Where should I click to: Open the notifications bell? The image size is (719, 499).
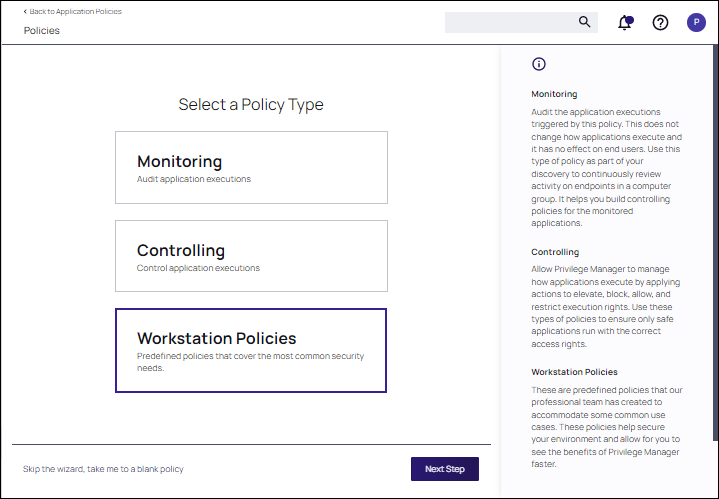[624, 23]
